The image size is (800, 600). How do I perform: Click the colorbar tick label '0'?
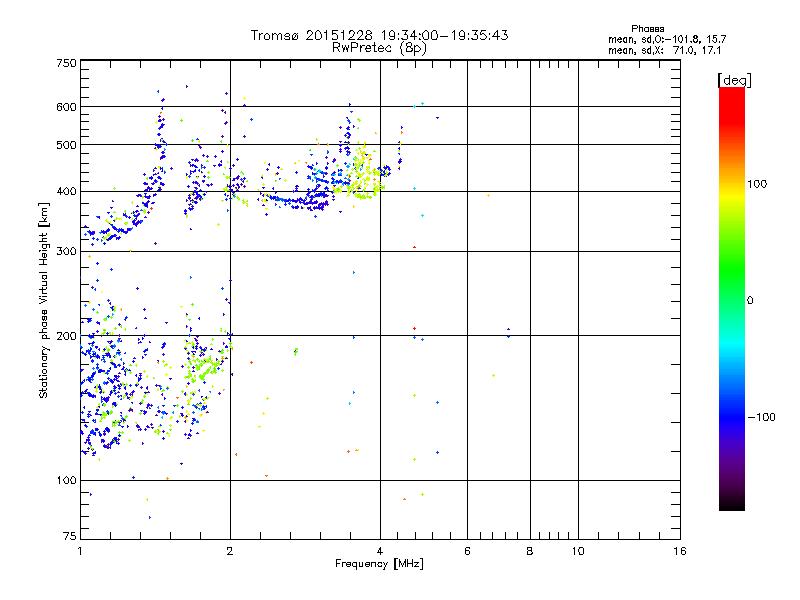coord(749,301)
